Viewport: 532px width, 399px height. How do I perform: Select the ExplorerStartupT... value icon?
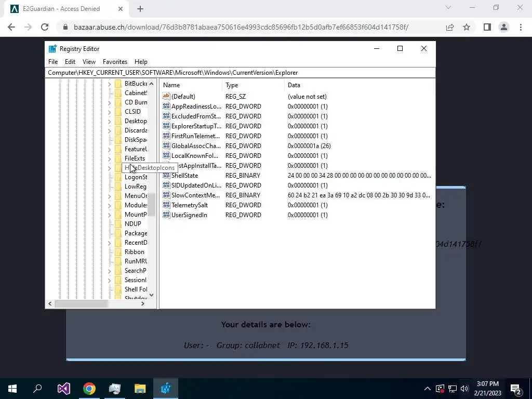coord(166,126)
